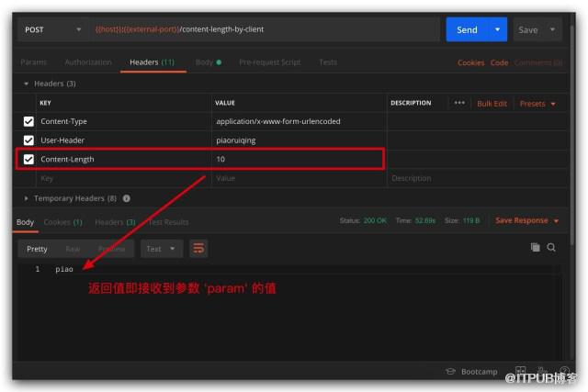Click the request URL field
This screenshot has width=588, height=392.
tap(264, 29)
